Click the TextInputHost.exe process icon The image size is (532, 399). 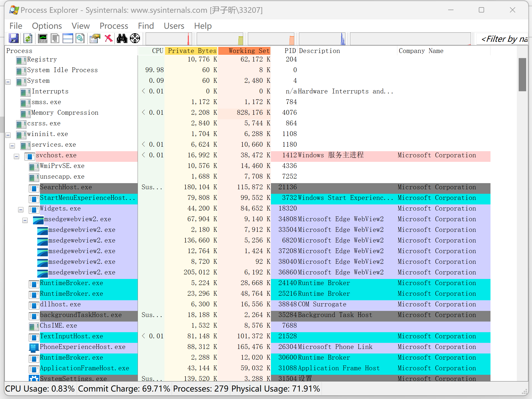(34, 338)
